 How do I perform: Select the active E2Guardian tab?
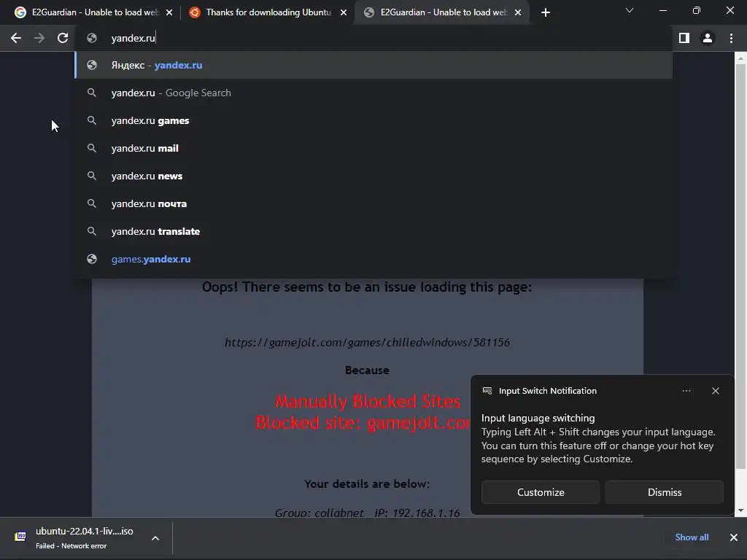point(441,12)
